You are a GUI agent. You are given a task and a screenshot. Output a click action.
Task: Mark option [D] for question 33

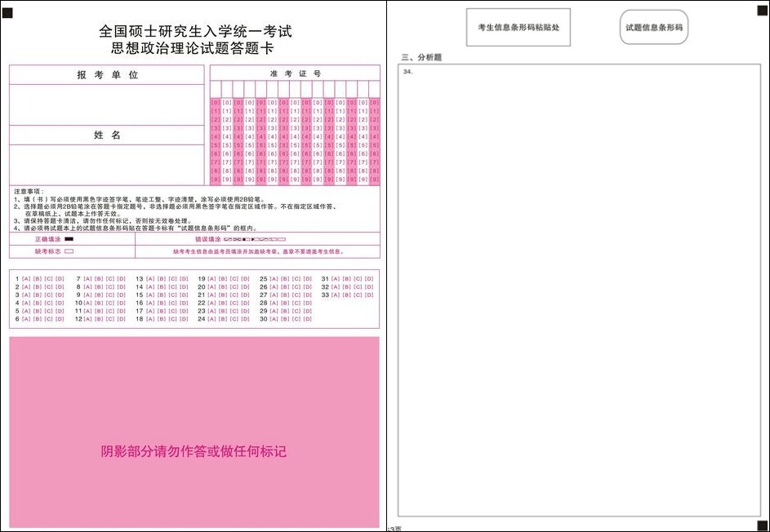click(x=369, y=295)
